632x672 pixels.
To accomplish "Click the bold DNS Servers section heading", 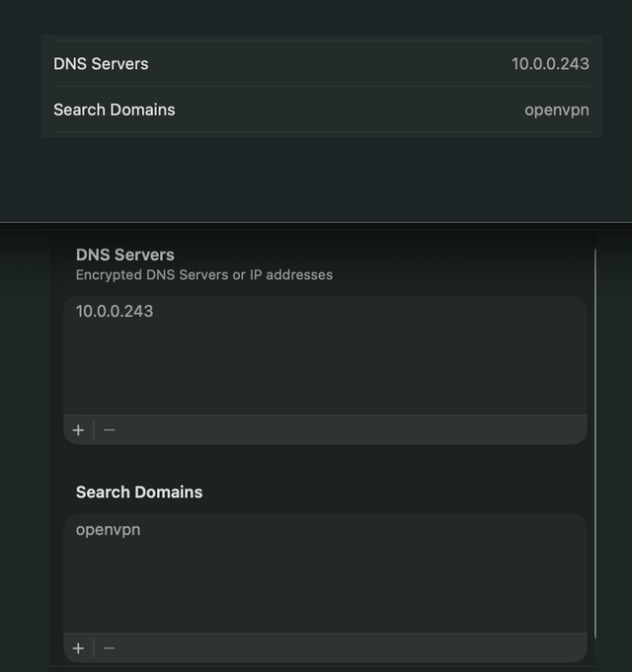I will [x=124, y=255].
